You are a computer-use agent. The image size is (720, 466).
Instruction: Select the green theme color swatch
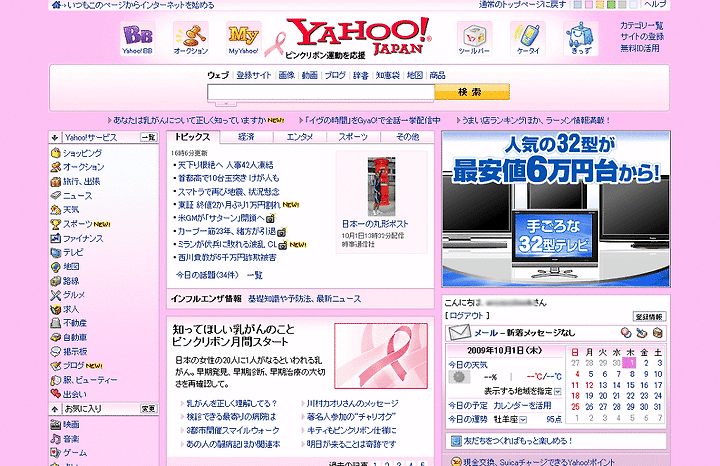tap(611, 5)
